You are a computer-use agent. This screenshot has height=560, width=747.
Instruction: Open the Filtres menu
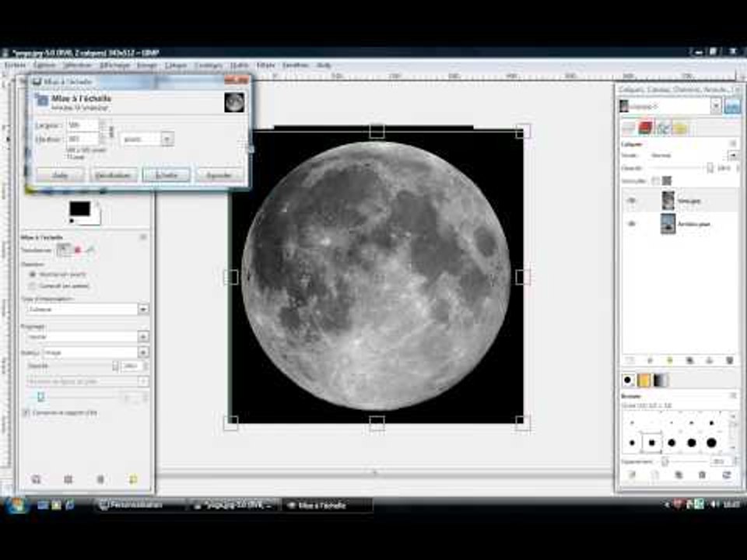(265, 65)
